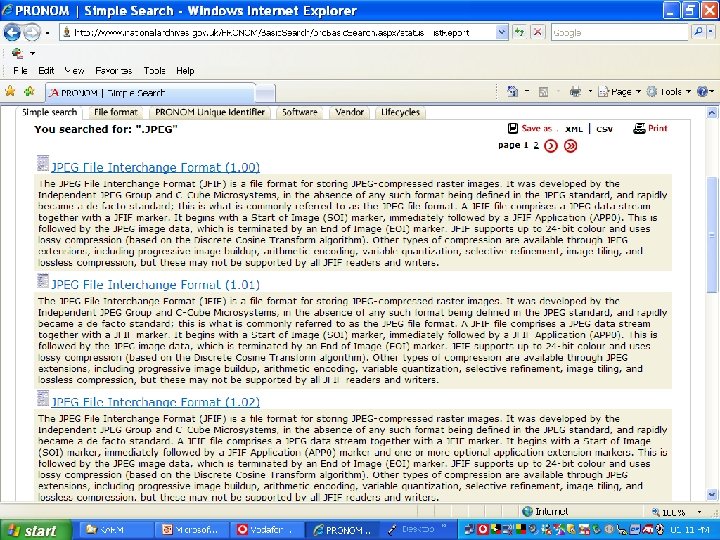Switch to the Vendor tab

tap(349, 112)
